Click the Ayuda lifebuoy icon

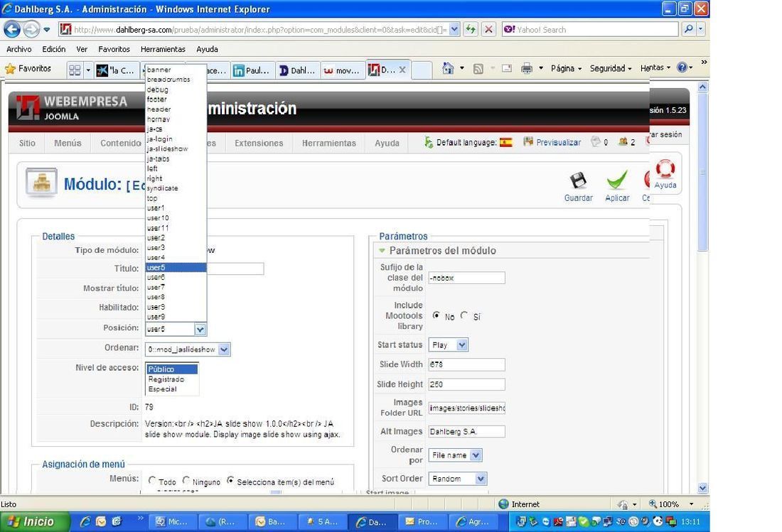(665, 169)
